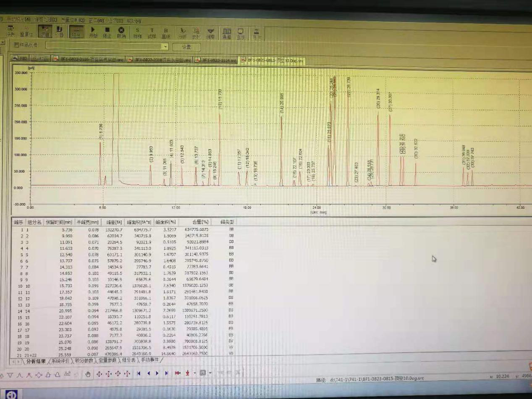Select peak height cell 227336.6

115,286
